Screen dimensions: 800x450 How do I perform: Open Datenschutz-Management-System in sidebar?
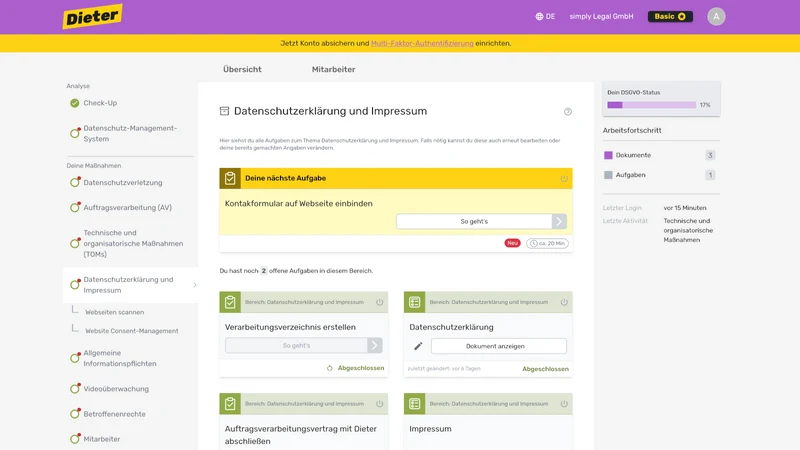pyautogui.click(x=130, y=133)
